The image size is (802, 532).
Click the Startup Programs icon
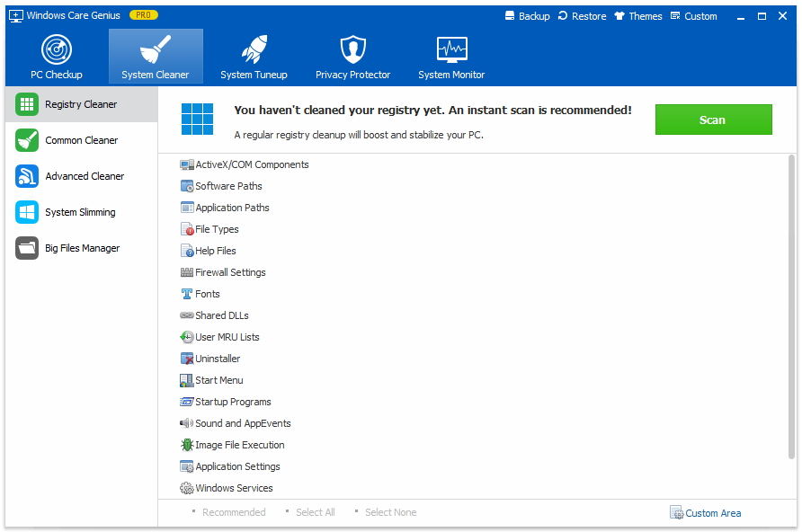pos(187,402)
